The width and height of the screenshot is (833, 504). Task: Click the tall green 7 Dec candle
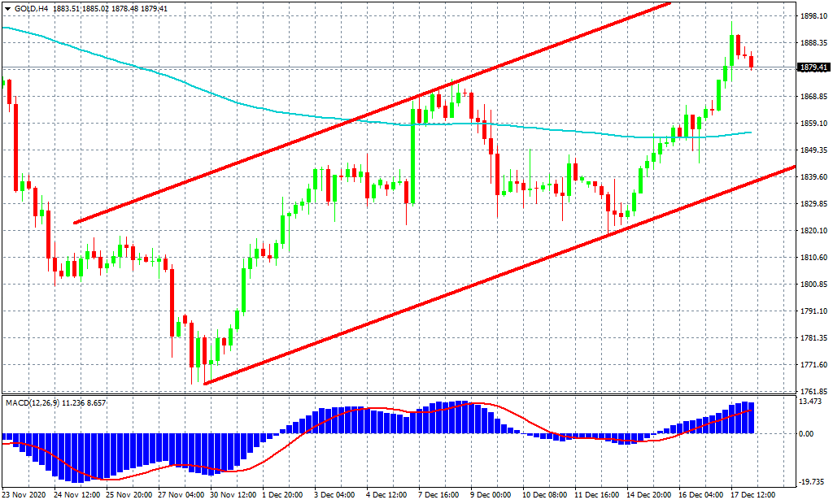[412, 154]
